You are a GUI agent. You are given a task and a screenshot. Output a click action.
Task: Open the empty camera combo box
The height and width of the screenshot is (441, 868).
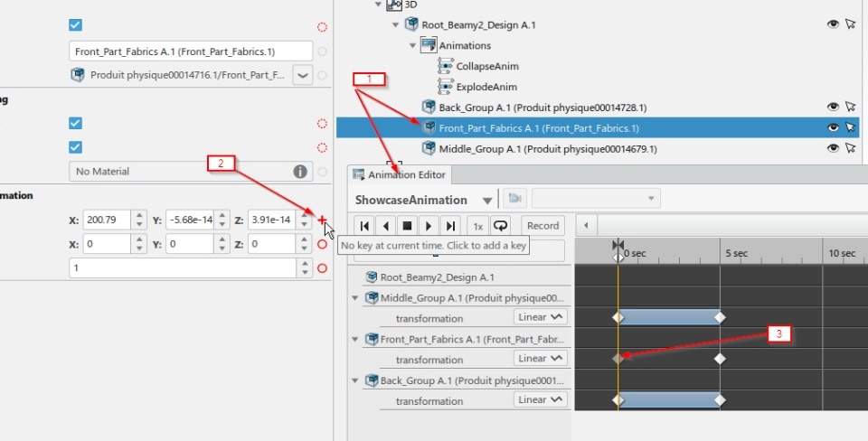pos(596,198)
